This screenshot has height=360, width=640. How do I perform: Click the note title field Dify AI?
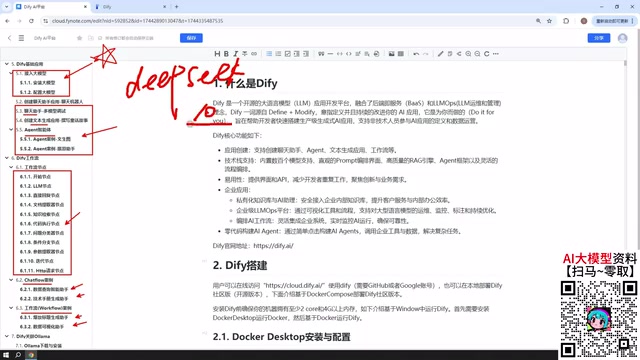45,38
